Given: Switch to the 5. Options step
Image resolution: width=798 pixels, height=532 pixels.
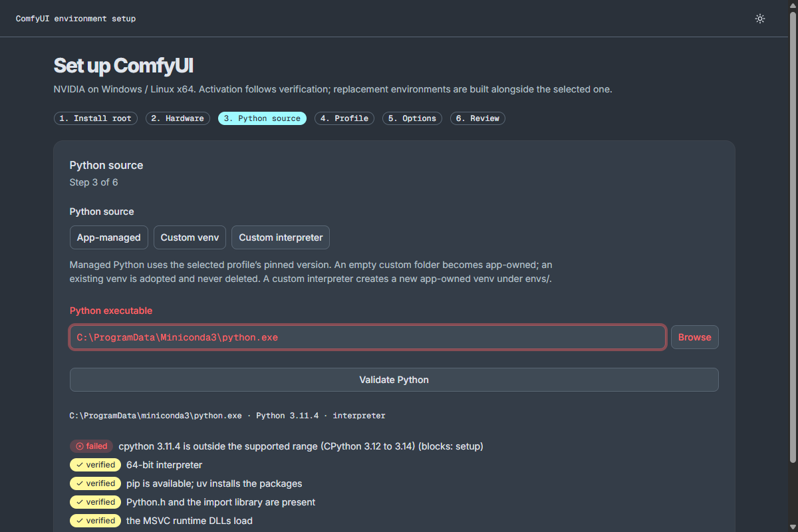Looking at the screenshot, I should tap(412, 118).
